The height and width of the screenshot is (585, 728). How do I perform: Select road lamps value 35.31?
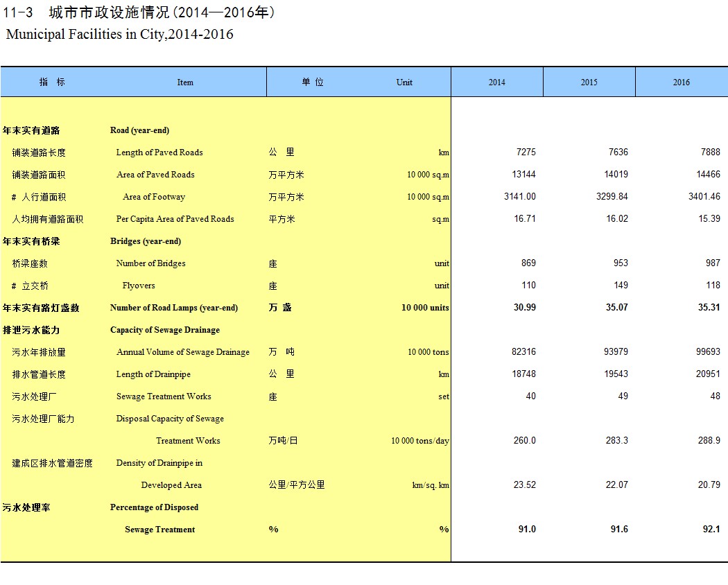(709, 307)
